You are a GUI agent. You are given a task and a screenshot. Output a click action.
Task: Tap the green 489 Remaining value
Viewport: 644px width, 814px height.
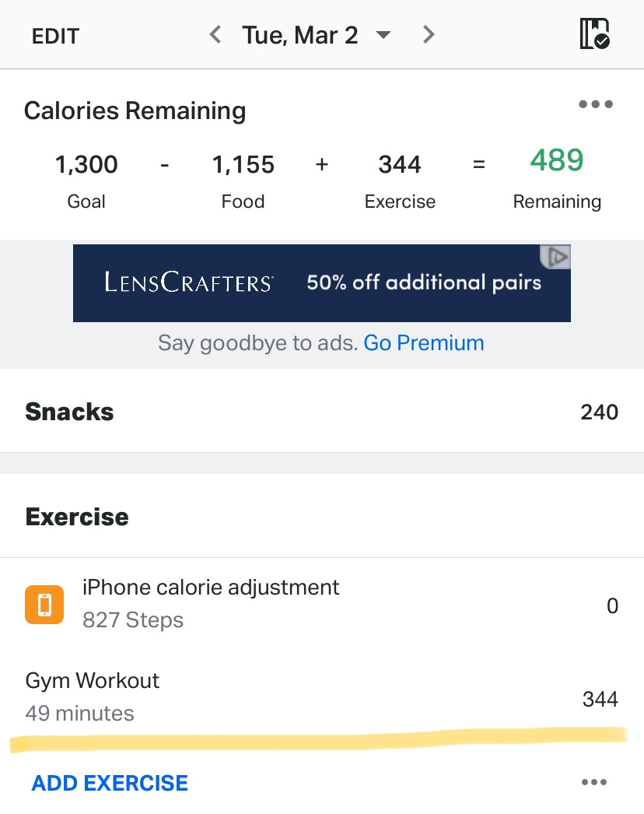coord(557,160)
